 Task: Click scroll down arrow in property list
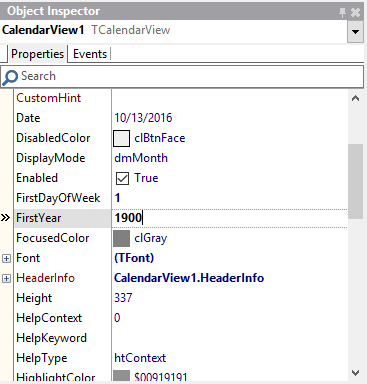[355, 373]
